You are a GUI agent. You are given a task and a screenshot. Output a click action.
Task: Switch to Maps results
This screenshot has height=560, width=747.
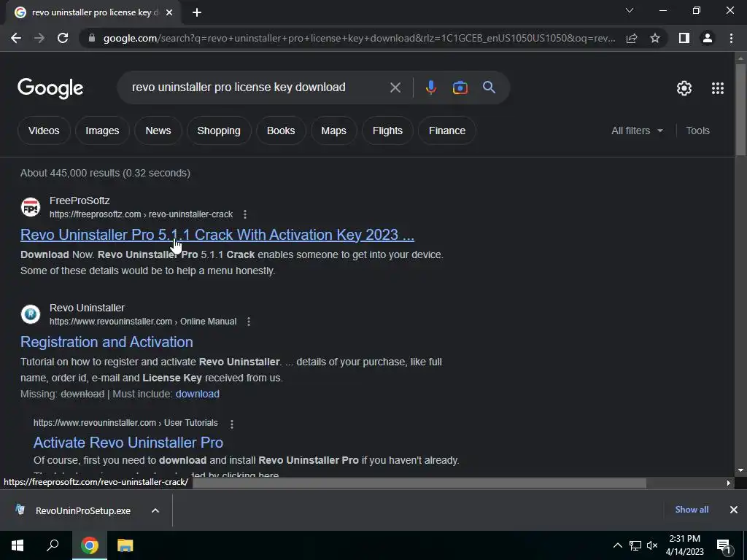point(333,131)
